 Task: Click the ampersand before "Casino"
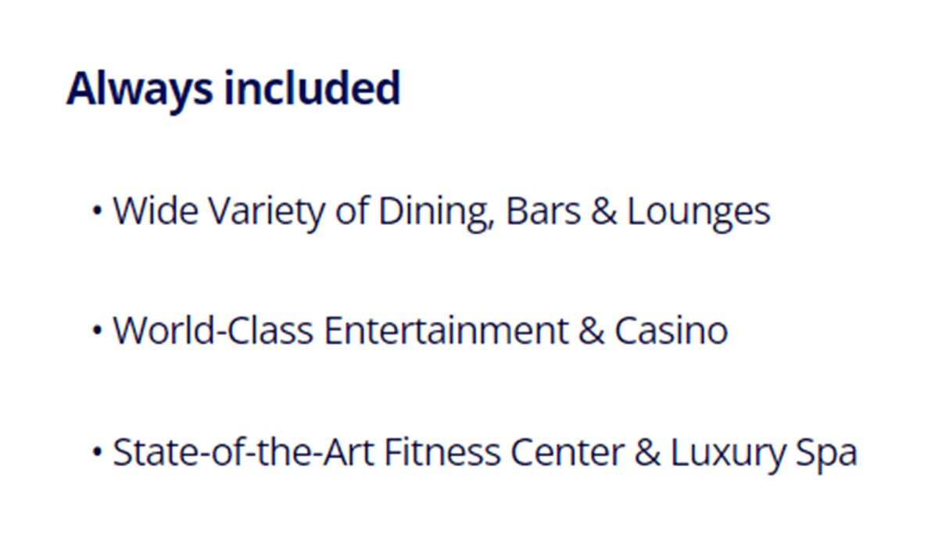(x=592, y=330)
